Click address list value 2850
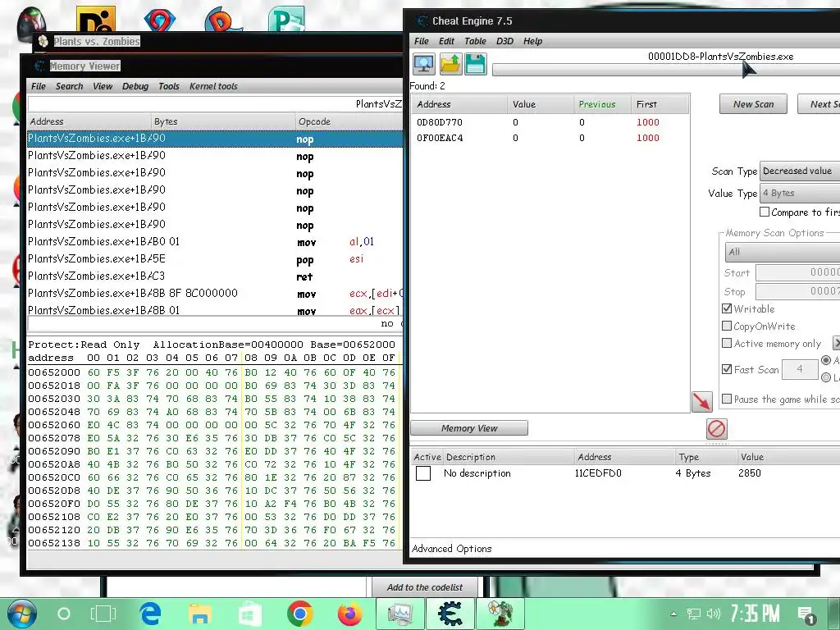This screenshot has height=630, width=840. (750, 473)
